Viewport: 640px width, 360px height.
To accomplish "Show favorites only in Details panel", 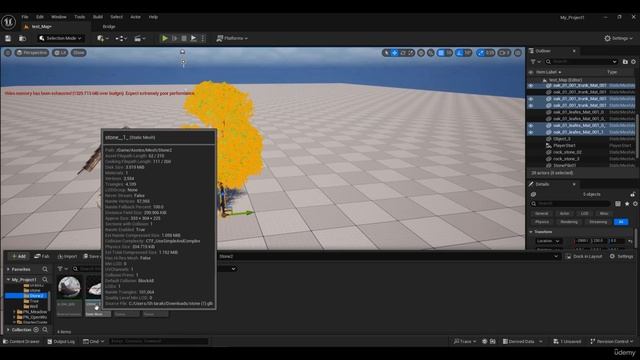I will 627,203.
